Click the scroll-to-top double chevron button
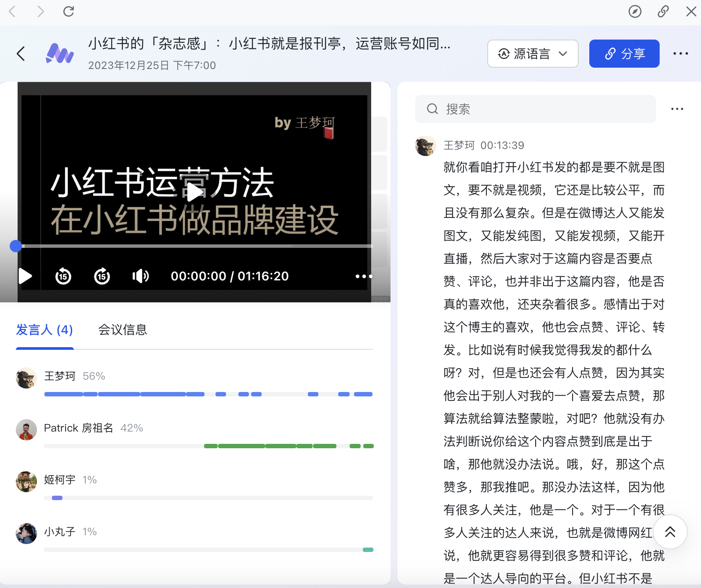Viewport: 701px width, 588px height. [670, 532]
